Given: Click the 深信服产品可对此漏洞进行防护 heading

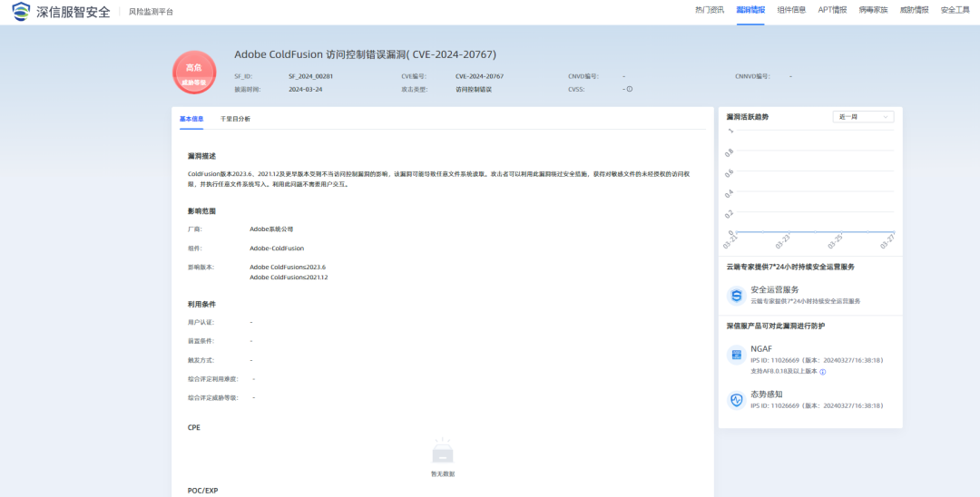Looking at the screenshot, I should coord(774,326).
